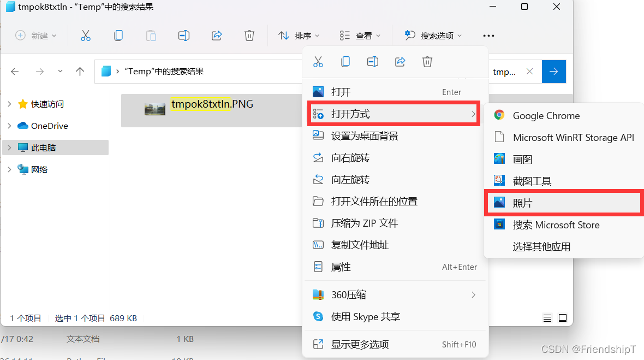
Task: Clear the search box with X
Action: [529, 72]
